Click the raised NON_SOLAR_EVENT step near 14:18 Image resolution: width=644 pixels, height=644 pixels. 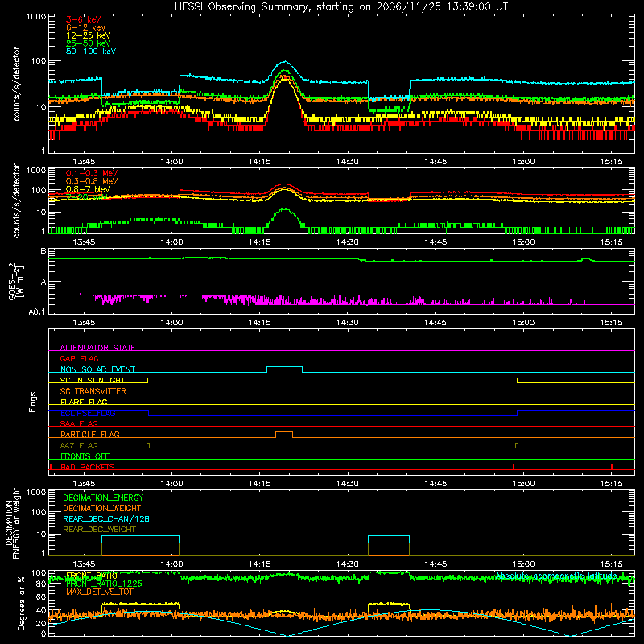[x=285, y=367]
